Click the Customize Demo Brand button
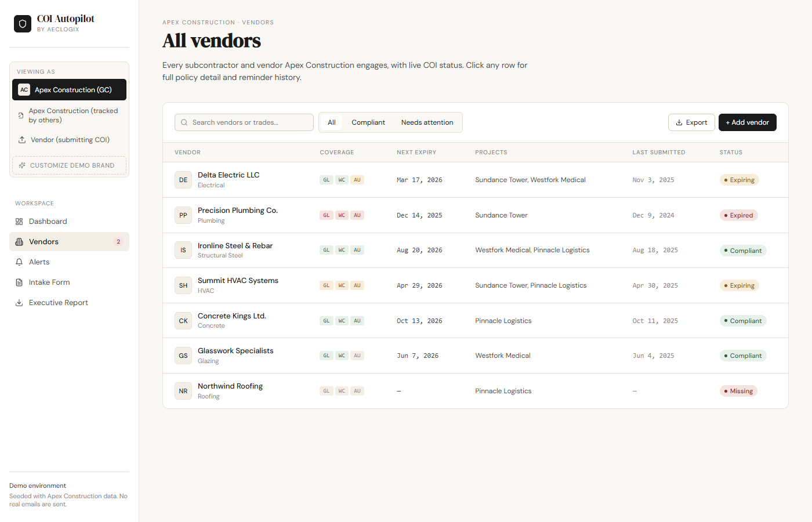Viewport: 812px width, 522px height. (x=69, y=165)
